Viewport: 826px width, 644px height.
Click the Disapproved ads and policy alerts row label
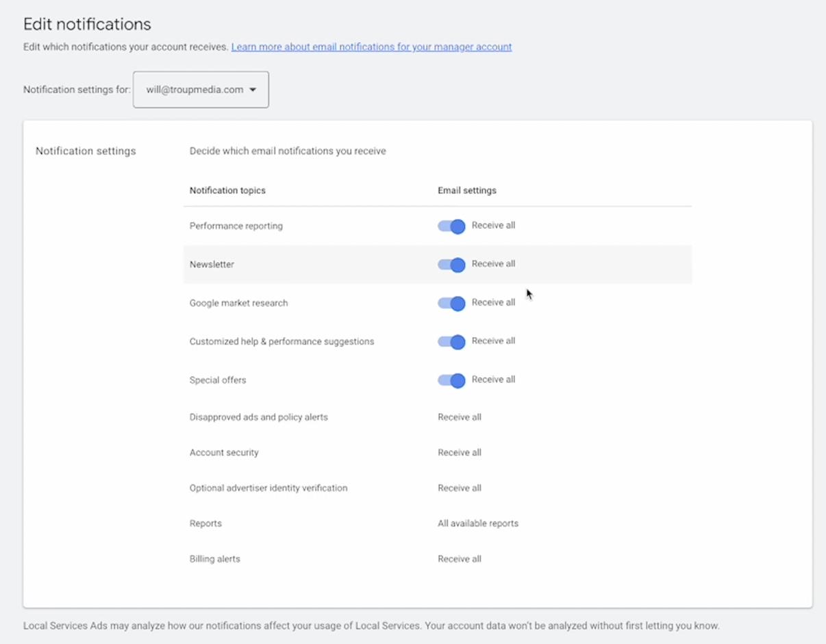click(x=259, y=417)
